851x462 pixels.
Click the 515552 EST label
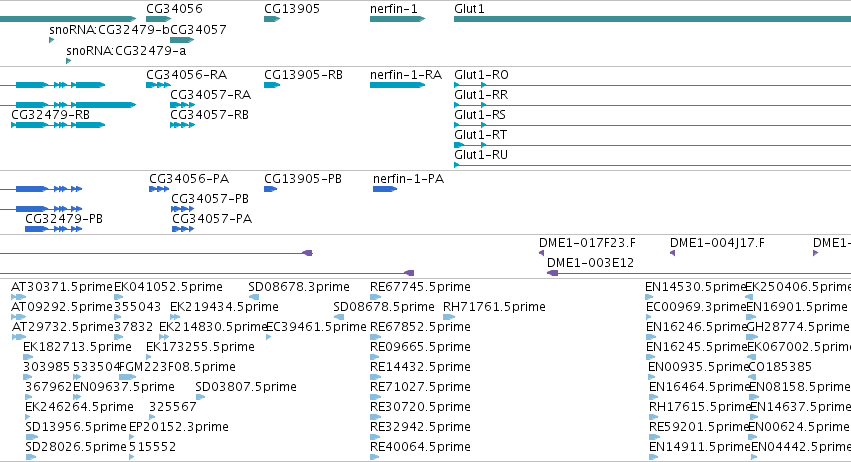[x=153, y=447]
